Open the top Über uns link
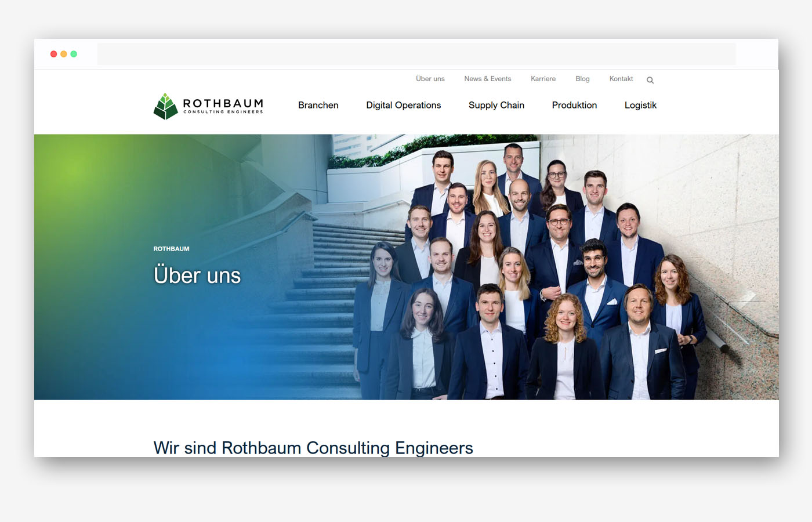 pyautogui.click(x=430, y=79)
